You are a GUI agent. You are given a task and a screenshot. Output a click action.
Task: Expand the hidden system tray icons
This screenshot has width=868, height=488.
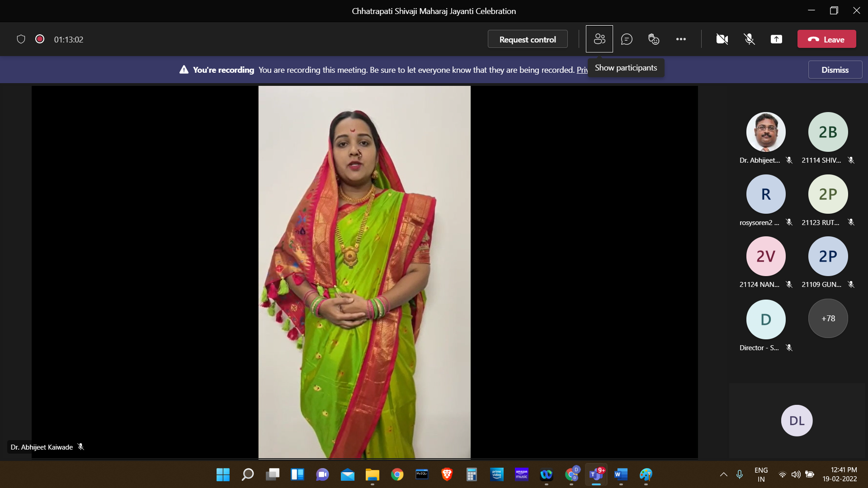[x=723, y=474]
